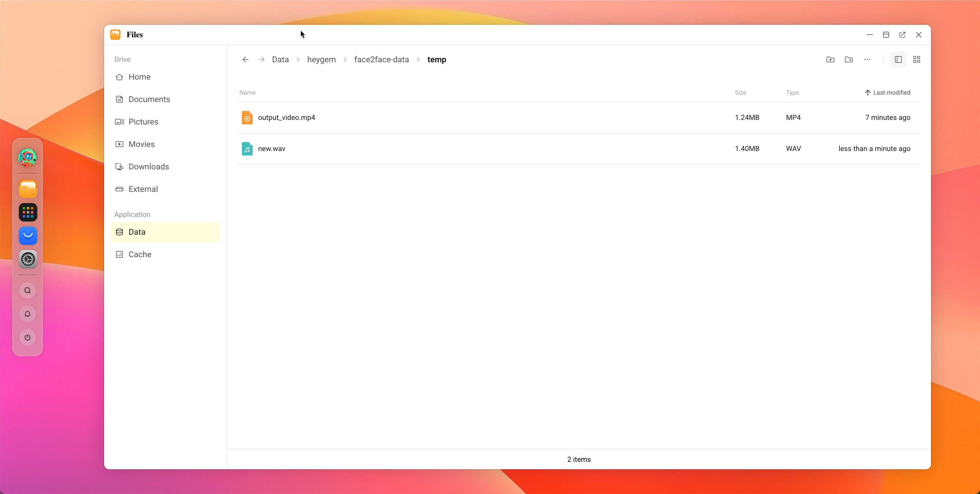The width and height of the screenshot is (980, 494).
Task: Open the HeyGem app from the dock
Action: [x=27, y=157]
